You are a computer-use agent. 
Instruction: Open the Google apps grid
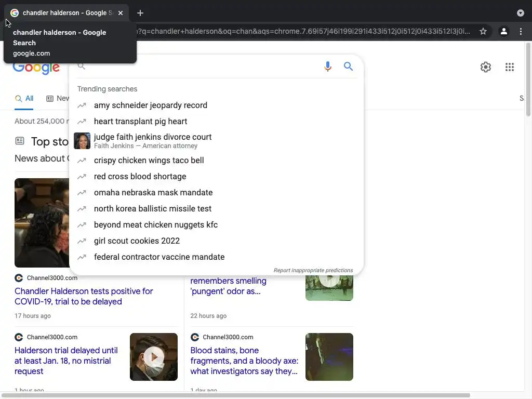point(509,67)
